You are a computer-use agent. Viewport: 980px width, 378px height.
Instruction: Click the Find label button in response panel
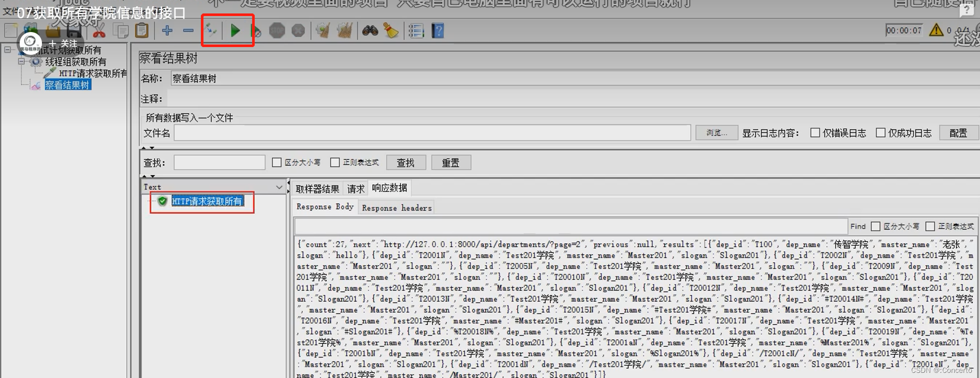(x=858, y=226)
